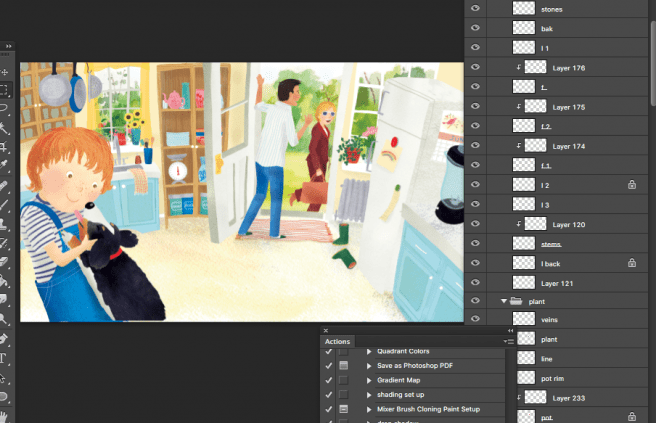656x423 pixels.
Task: Open the Actions panel options menu icon
Action: (x=509, y=342)
